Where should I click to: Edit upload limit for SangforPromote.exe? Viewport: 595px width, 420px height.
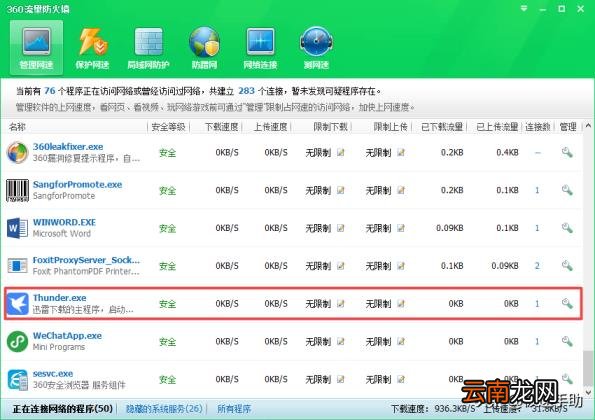click(x=401, y=190)
